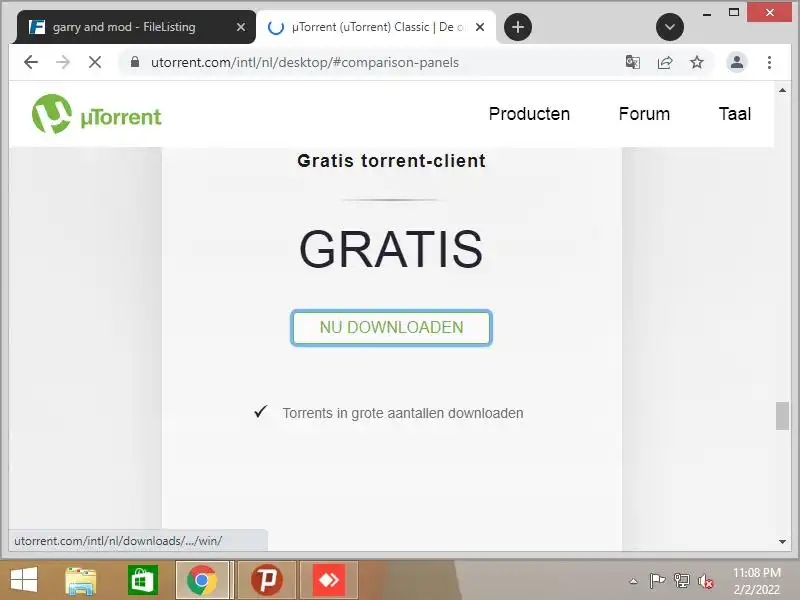Open Chrome three-dot menu
The width and height of the screenshot is (800, 600).
[x=769, y=62]
